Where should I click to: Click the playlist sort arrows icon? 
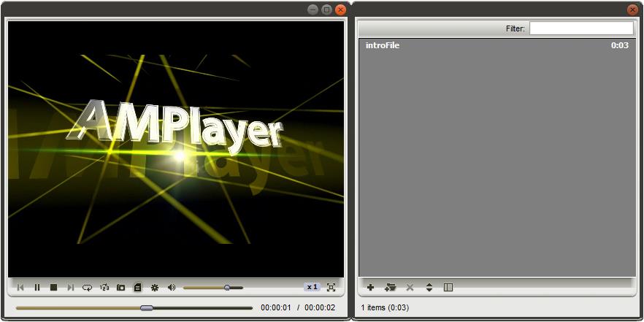(429, 288)
